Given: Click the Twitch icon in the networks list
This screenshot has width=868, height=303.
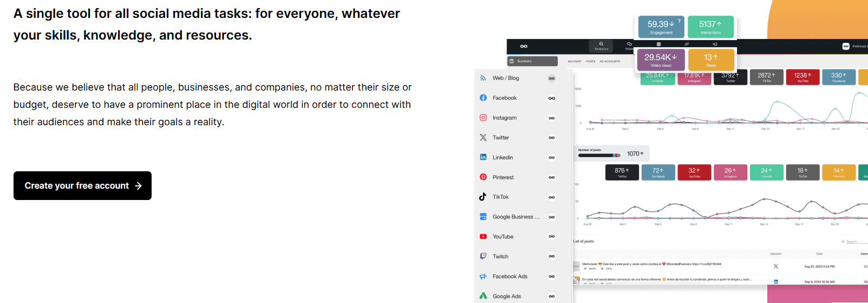Looking at the screenshot, I should [483, 256].
